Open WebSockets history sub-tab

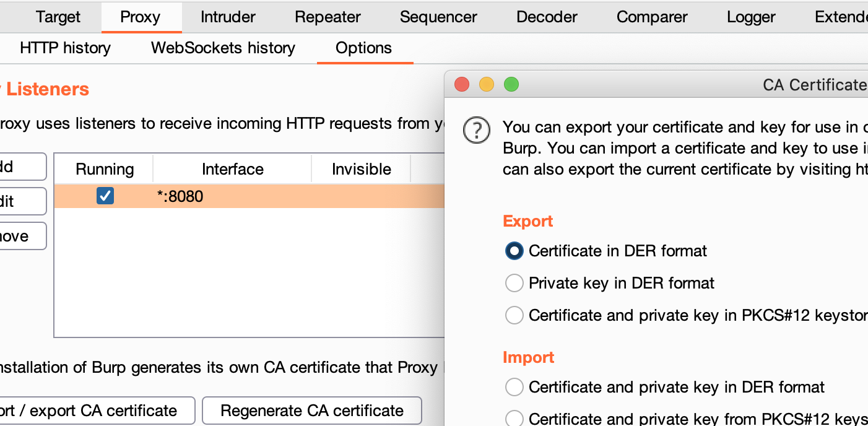click(x=223, y=48)
